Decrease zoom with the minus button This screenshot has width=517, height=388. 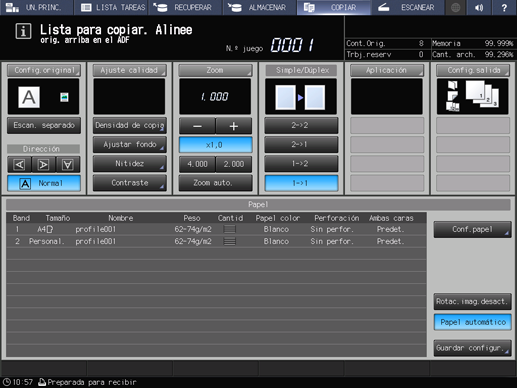[197, 126]
